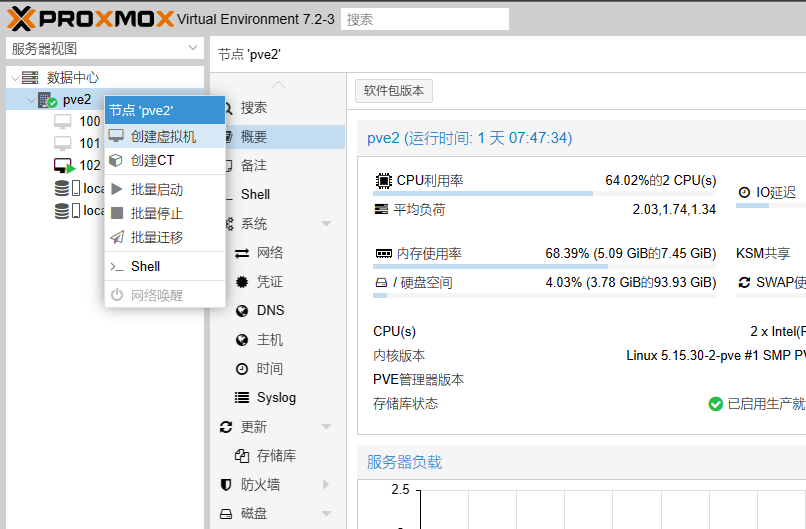The image size is (806, 529).
Task: Click the 内存使用率 progress bar
Action: pyautogui.click(x=544, y=267)
